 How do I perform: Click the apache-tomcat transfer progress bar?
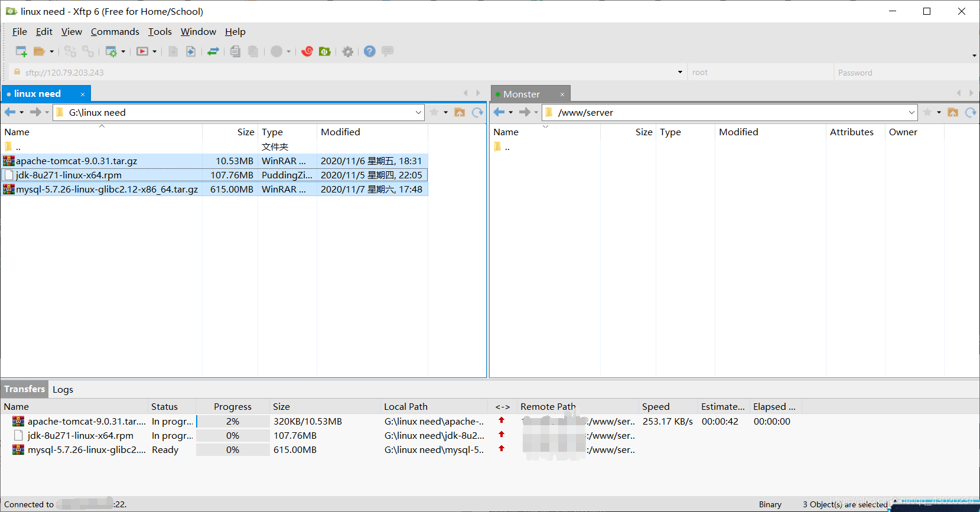click(x=233, y=421)
